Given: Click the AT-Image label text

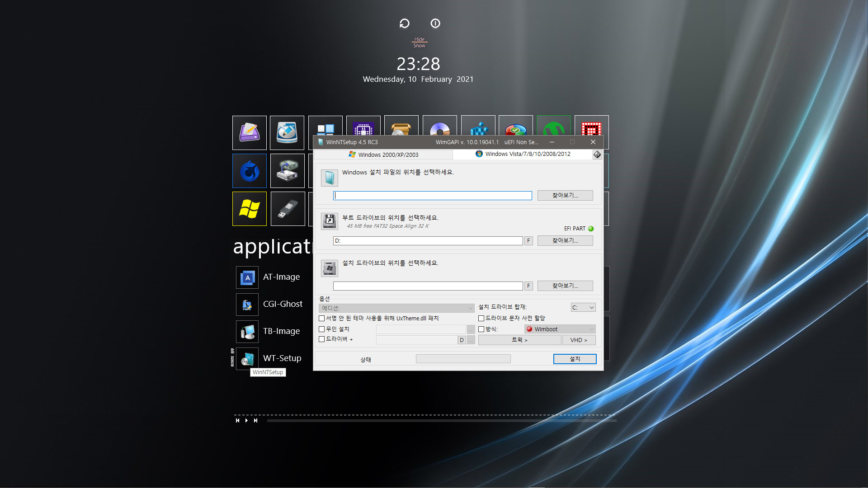Looking at the screenshot, I should pos(281,277).
